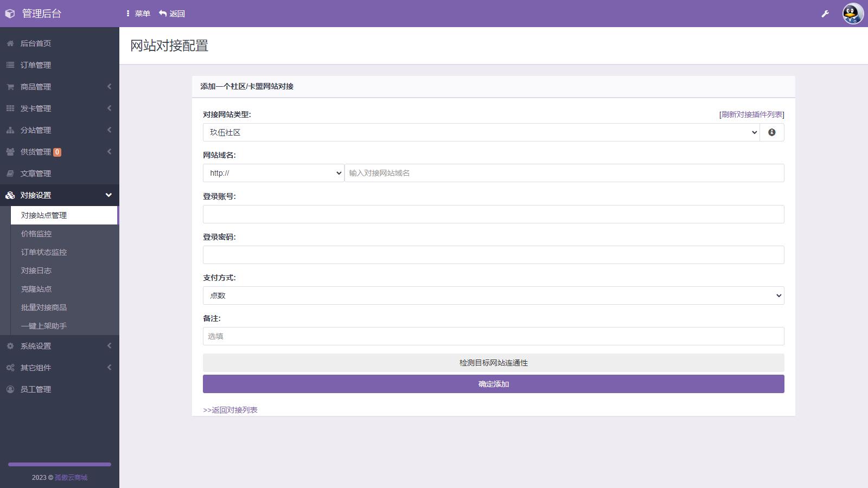Open the 对接网站类型 dropdown
Viewport: 868px width, 488px height.
pos(481,132)
